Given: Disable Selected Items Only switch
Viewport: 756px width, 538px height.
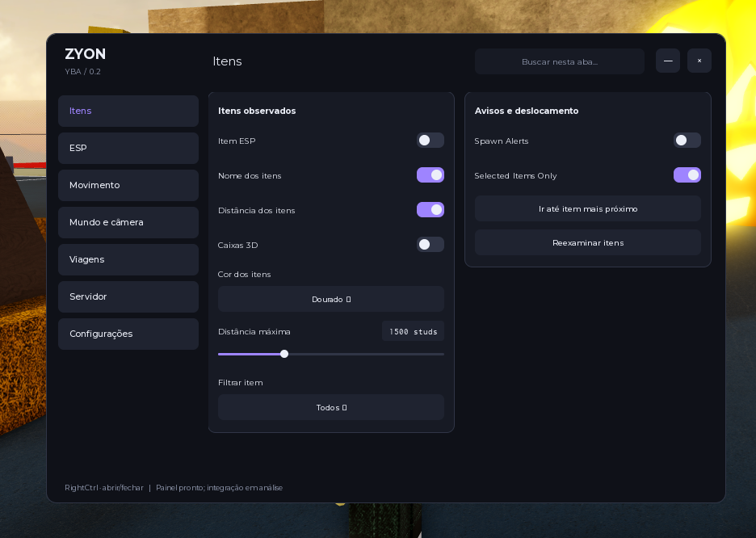Looking at the screenshot, I should click(687, 175).
